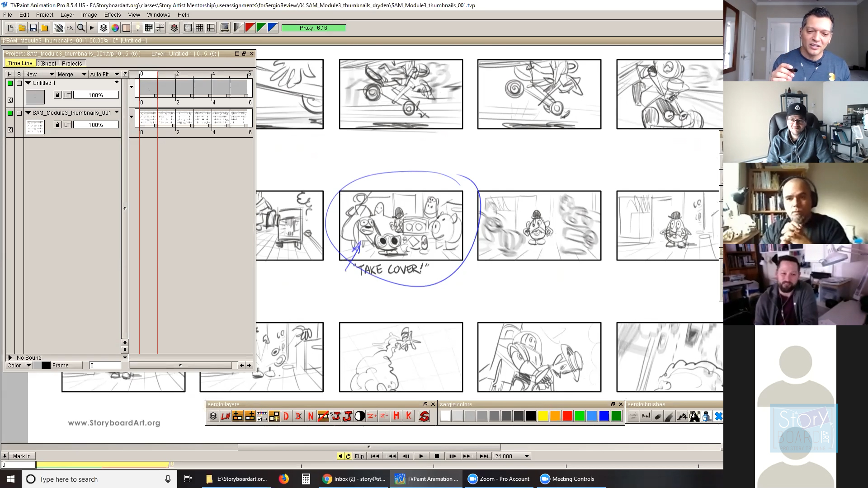Image resolution: width=868 pixels, height=488 pixels.
Task: Click the red channel triangle icon
Action: (250, 28)
